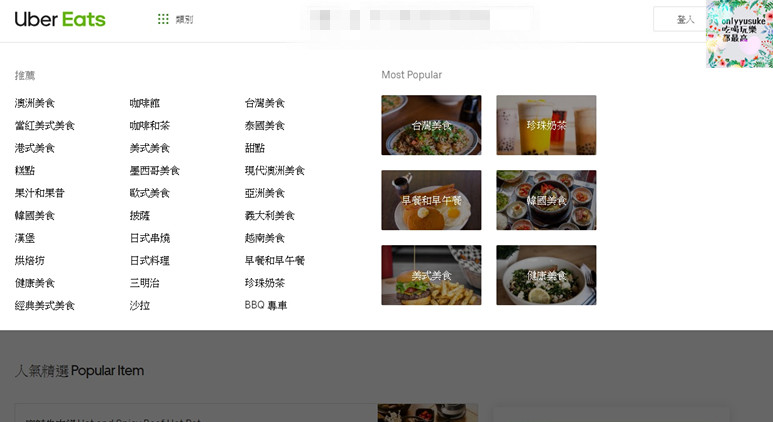Open the 台灣美食 Most Popular thumbnail

click(431, 125)
